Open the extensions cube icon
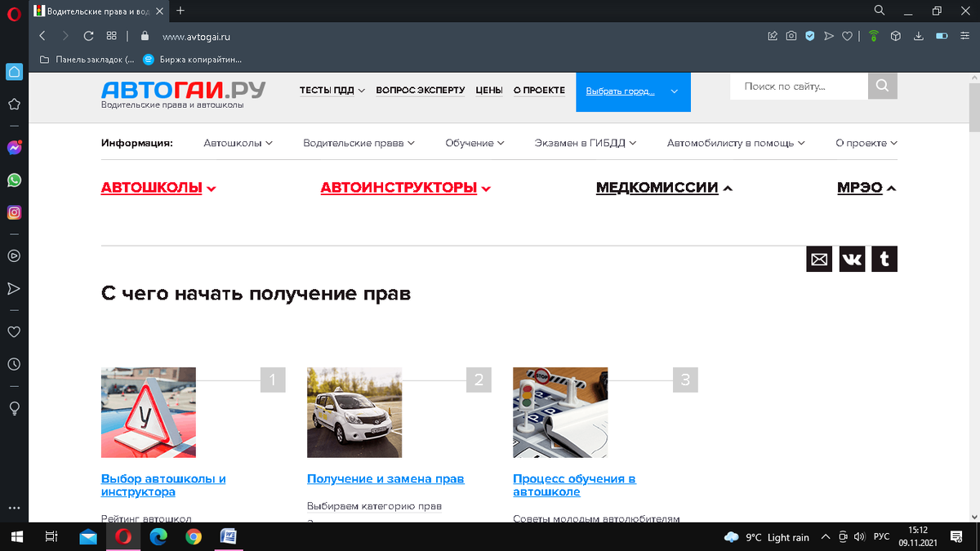The height and width of the screenshot is (551, 980). point(896,36)
